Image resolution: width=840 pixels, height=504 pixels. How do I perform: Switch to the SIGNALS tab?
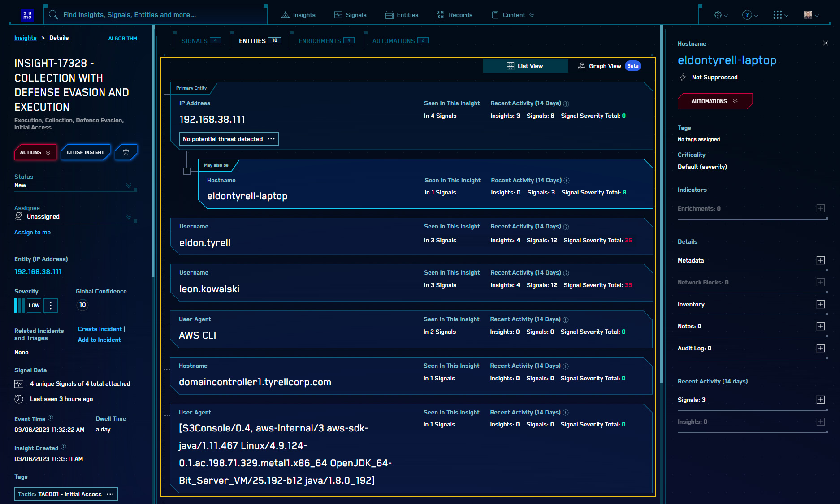point(195,40)
